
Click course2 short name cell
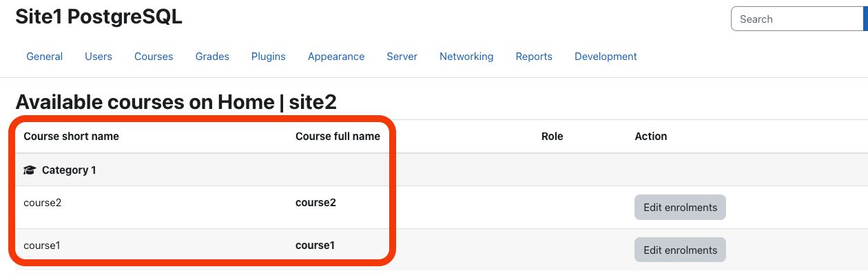tap(43, 203)
